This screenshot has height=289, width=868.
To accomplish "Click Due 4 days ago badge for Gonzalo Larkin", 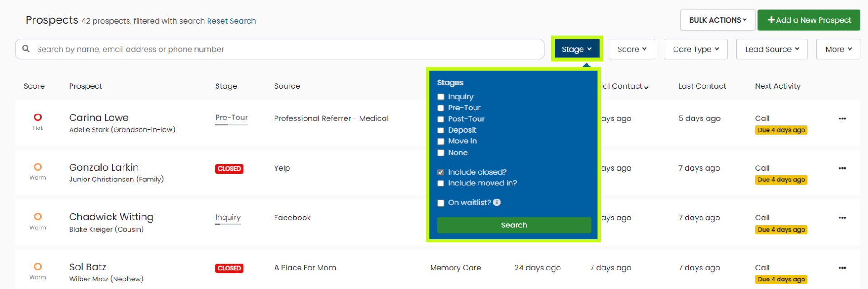I will (781, 180).
